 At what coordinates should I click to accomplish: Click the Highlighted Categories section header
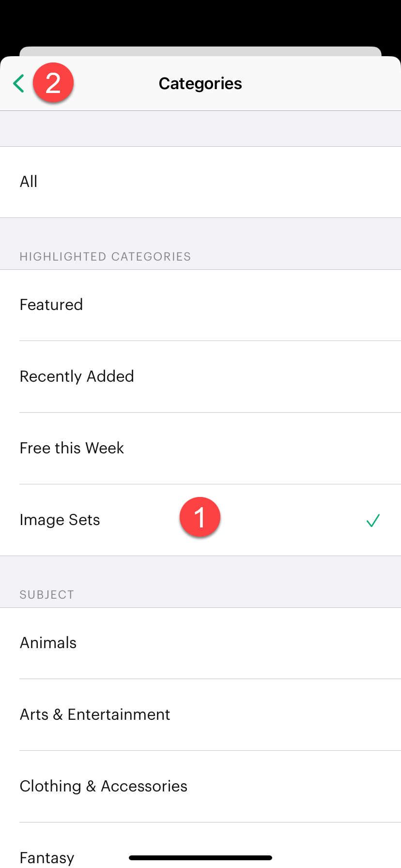105,256
